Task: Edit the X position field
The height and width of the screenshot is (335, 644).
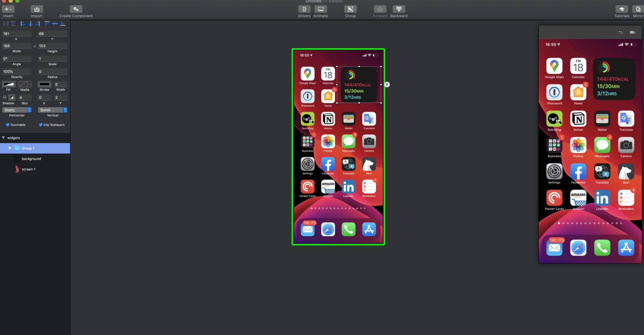Action: 16,34
